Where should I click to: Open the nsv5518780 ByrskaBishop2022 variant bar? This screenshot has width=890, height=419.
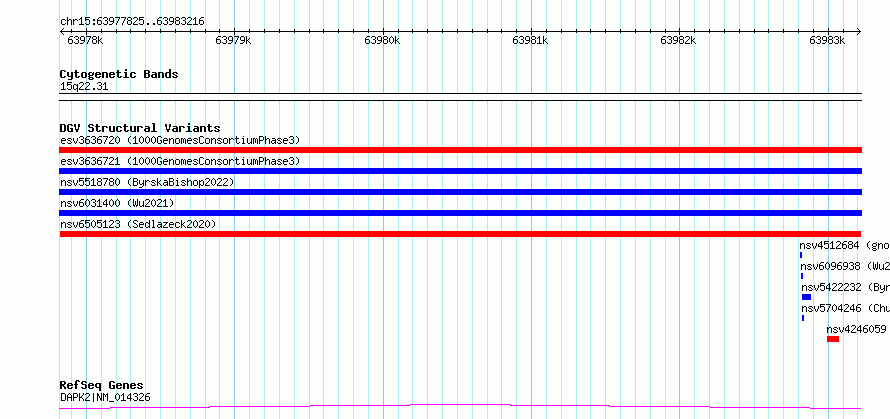click(x=460, y=192)
